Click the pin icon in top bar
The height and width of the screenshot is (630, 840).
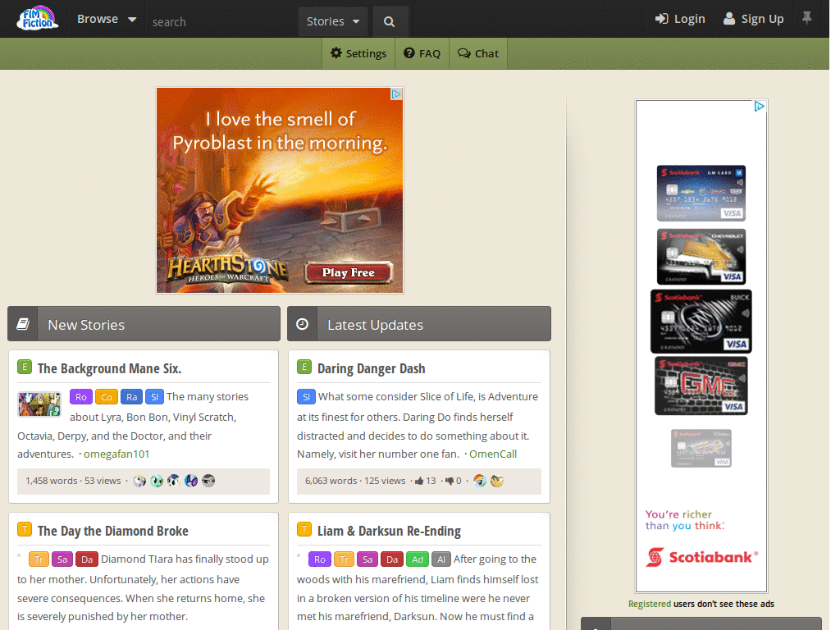(x=807, y=18)
